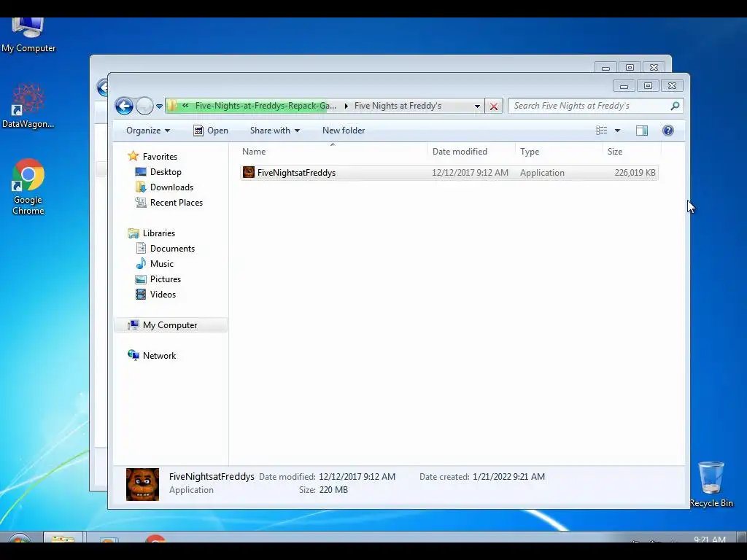This screenshot has width=747, height=560.
Task: Open Help with the question mark icon
Action: pyautogui.click(x=668, y=131)
